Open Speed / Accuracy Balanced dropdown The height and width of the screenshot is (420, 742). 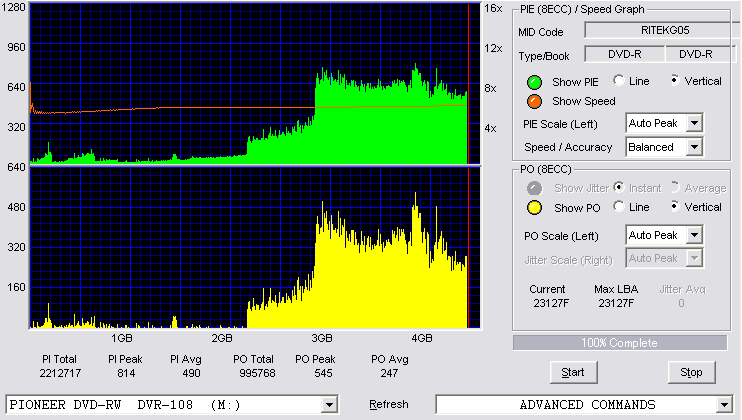[694, 147]
